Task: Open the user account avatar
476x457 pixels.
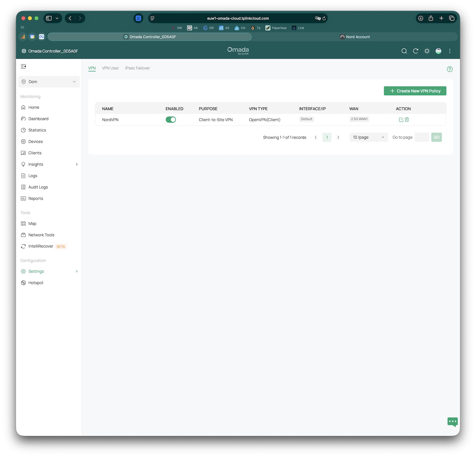Action: click(438, 51)
